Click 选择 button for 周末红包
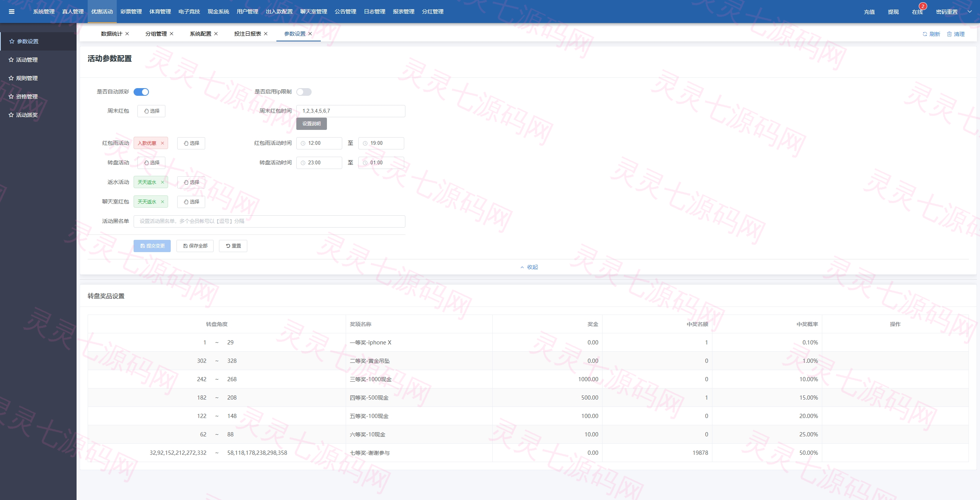This screenshot has width=980, height=500. (151, 111)
